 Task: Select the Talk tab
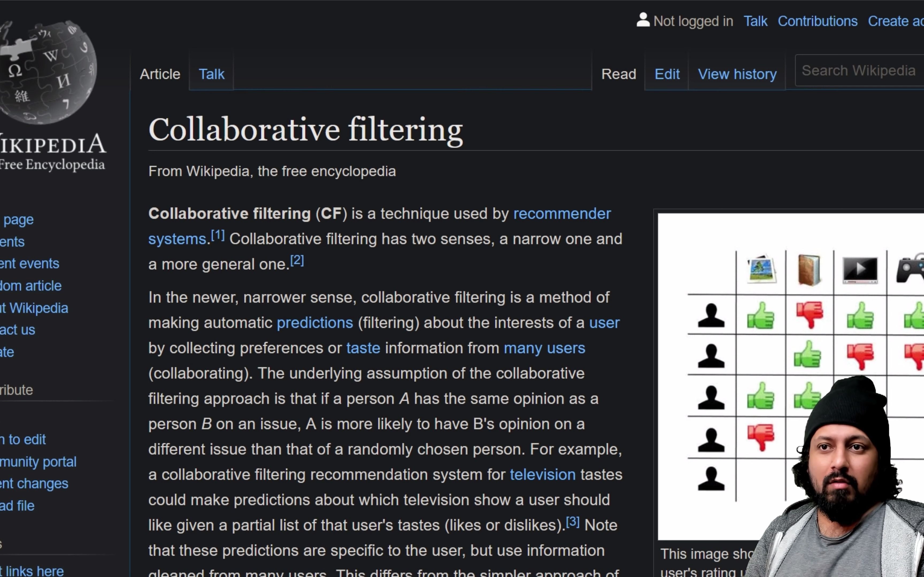211,74
